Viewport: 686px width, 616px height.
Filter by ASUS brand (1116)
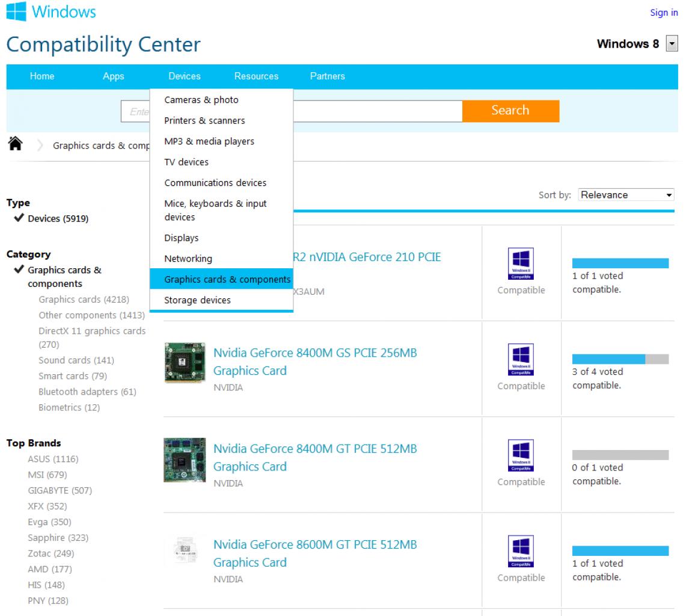tap(53, 459)
